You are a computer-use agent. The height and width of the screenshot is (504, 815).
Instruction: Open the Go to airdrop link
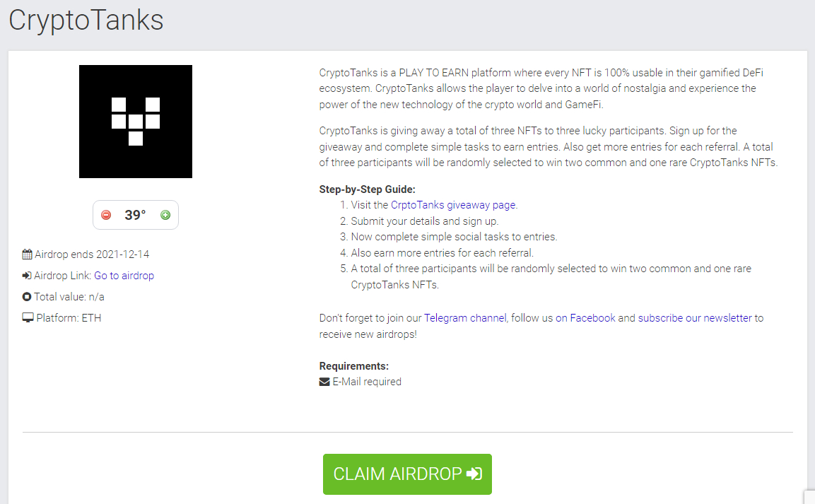coord(124,276)
